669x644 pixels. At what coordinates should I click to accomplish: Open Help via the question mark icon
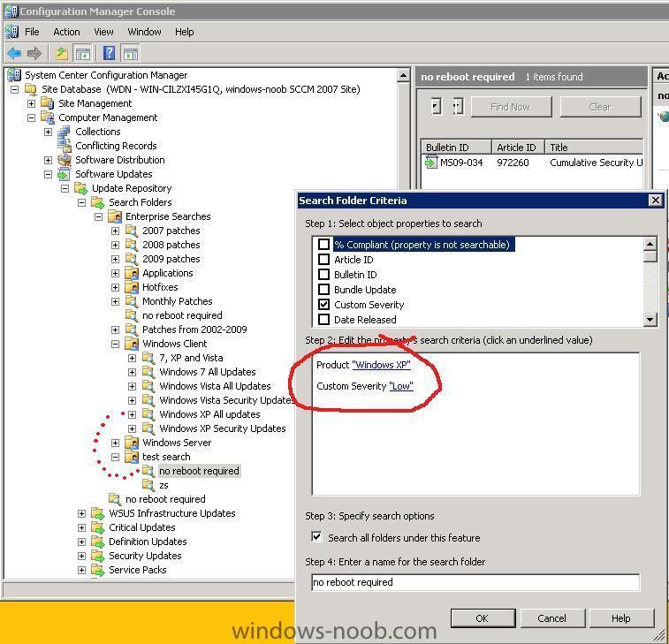tap(110, 53)
